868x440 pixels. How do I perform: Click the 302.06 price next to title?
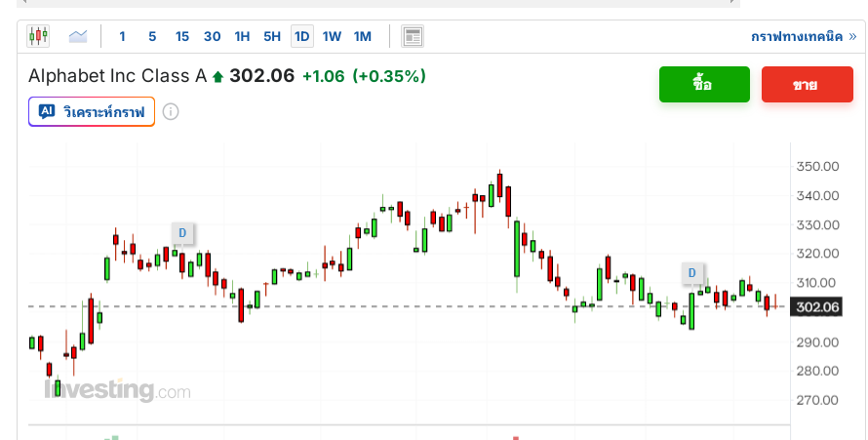click(x=261, y=76)
